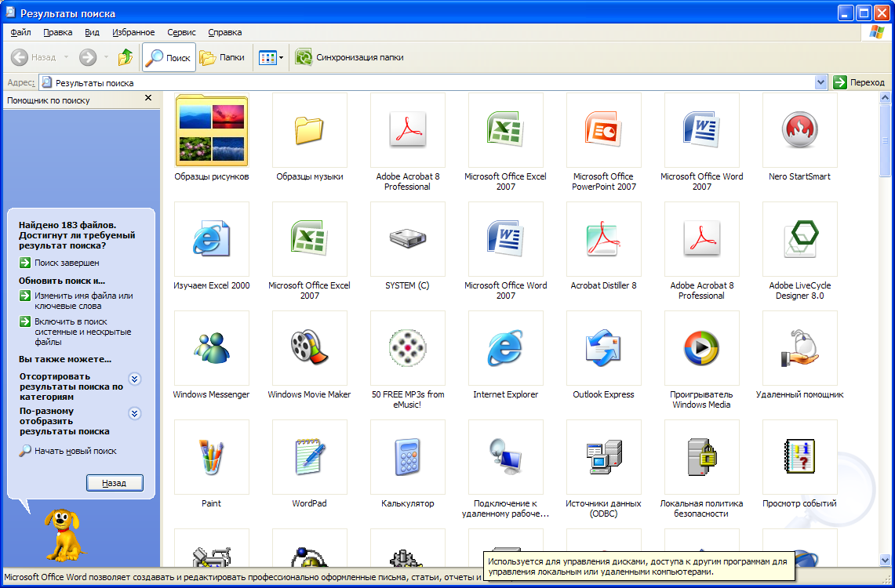Select the Источники данных (ODBC) icon
Image resolution: width=895 pixels, height=588 pixels.
click(x=604, y=457)
